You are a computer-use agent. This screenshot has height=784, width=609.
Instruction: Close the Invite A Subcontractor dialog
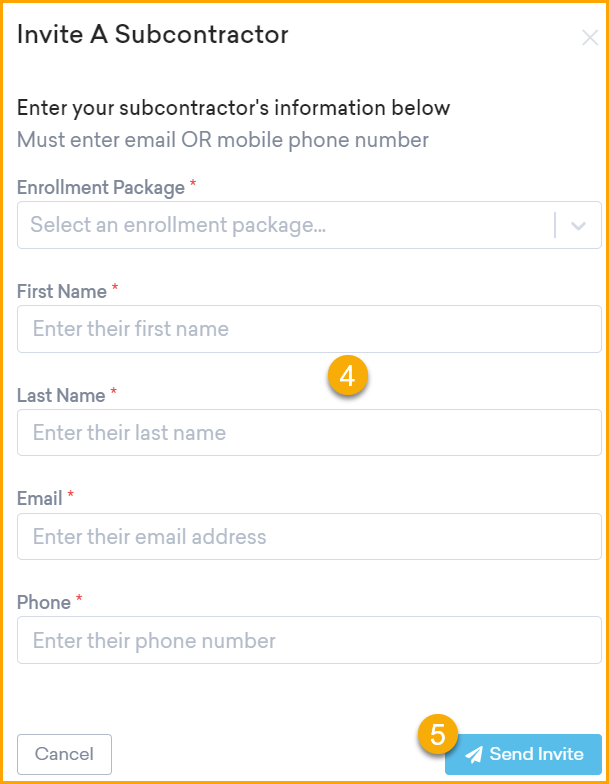pos(590,38)
